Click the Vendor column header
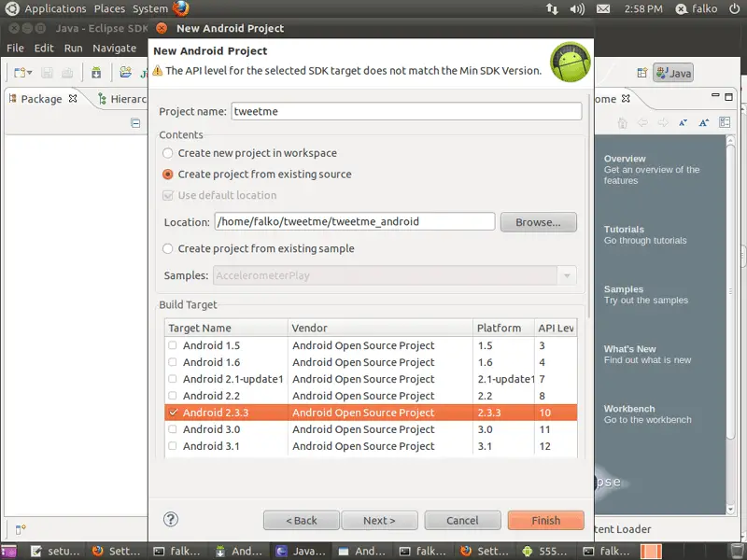The width and height of the screenshot is (747, 560). [380, 328]
